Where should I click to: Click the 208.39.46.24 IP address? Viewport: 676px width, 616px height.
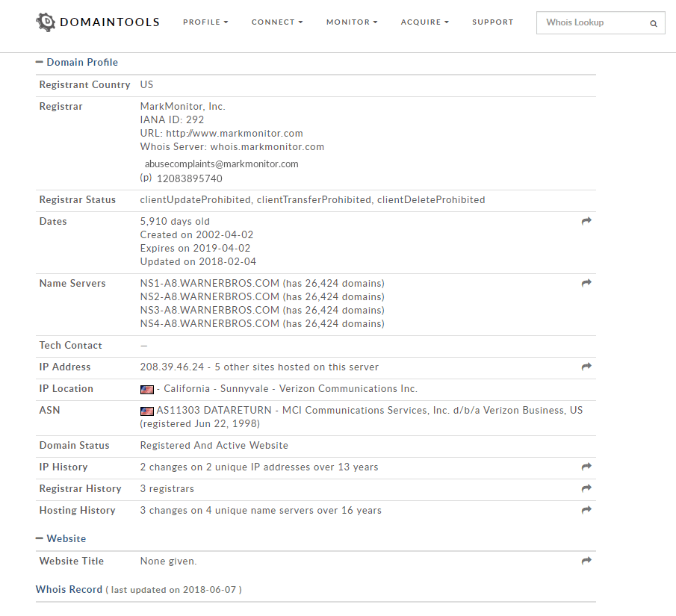coord(173,367)
